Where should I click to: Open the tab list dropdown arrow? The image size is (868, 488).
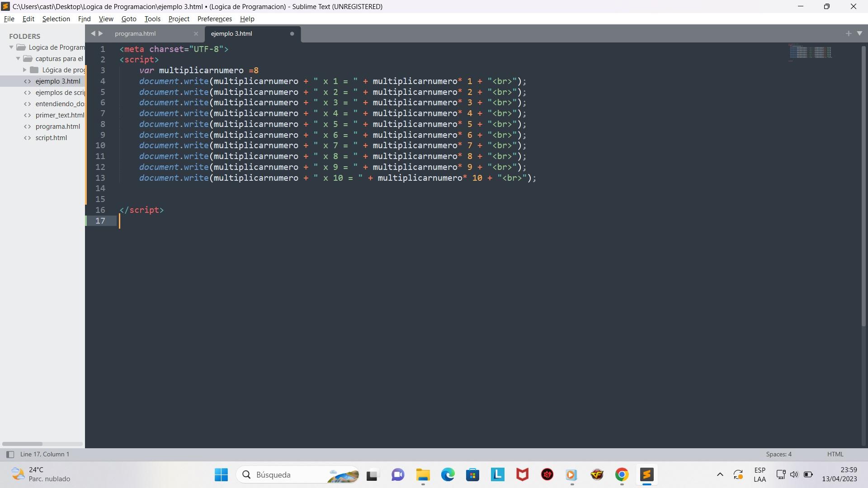[x=859, y=33]
